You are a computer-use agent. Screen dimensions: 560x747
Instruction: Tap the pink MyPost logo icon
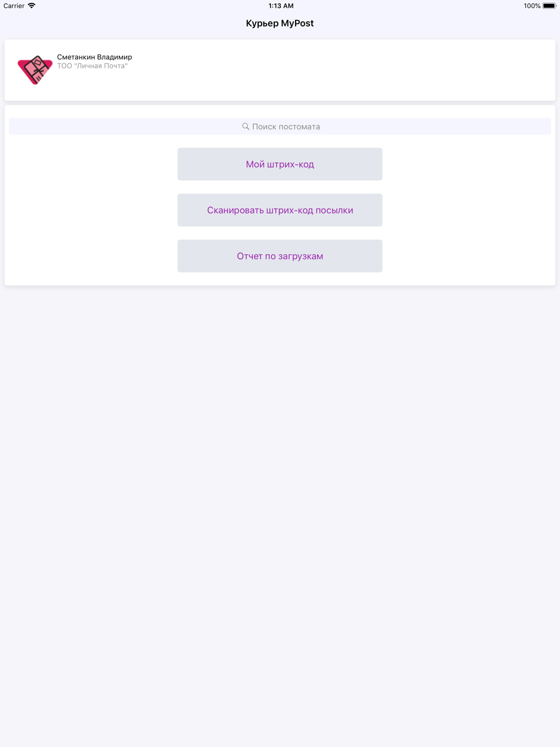[35, 69]
